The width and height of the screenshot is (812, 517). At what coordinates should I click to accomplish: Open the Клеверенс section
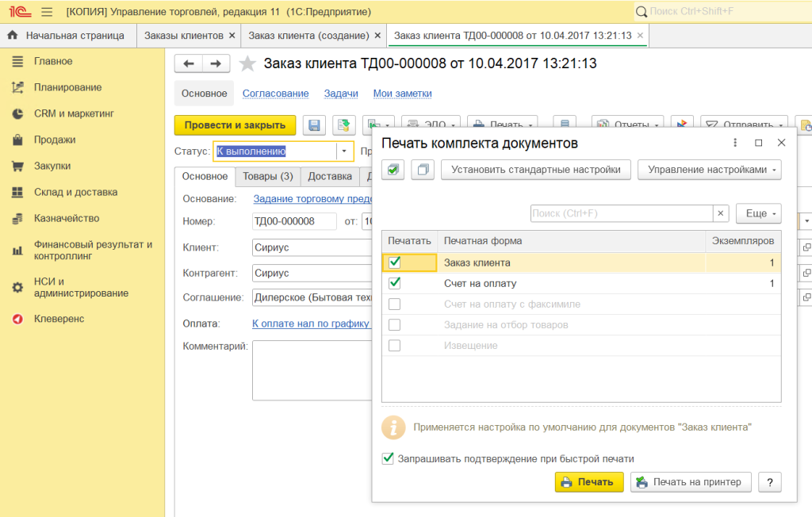[x=59, y=319]
